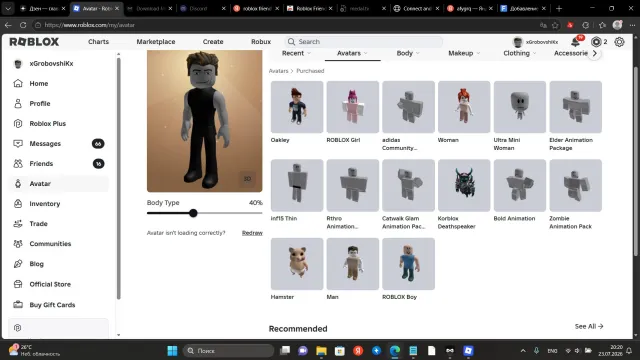Click the Windows taskbar search box
The image size is (640, 360).
coord(229,351)
